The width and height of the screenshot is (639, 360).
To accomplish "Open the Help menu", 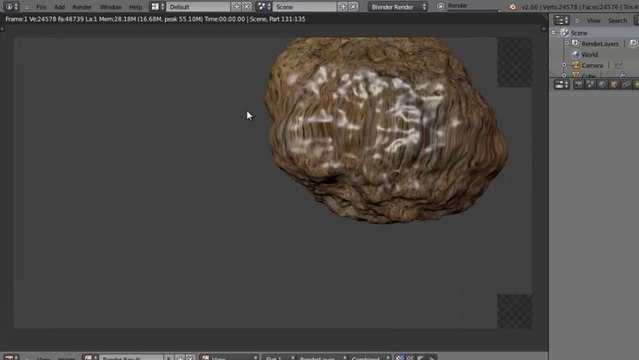I will 135,7.
